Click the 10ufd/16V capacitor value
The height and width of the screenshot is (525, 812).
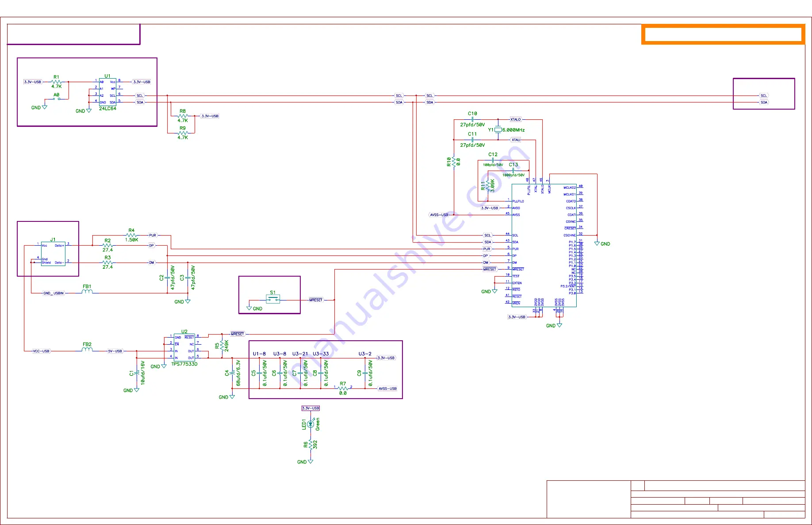(x=142, y=373)
